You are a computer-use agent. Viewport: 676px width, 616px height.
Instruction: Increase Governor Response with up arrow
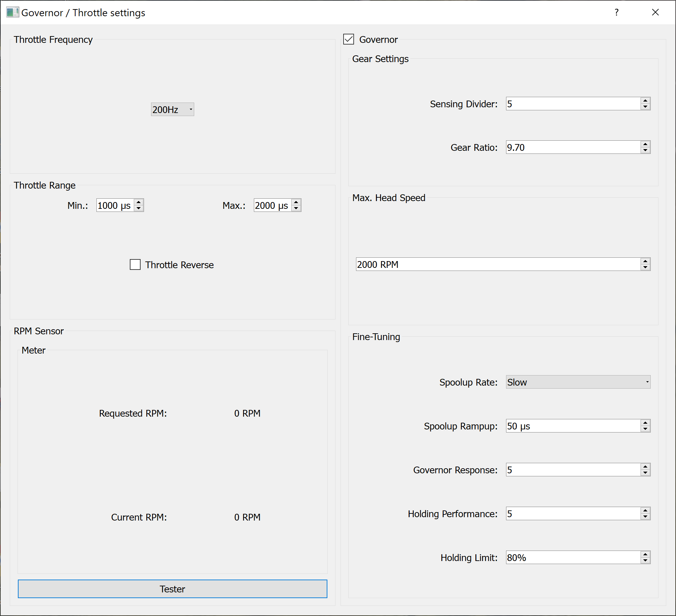click(x=645, y=467)
